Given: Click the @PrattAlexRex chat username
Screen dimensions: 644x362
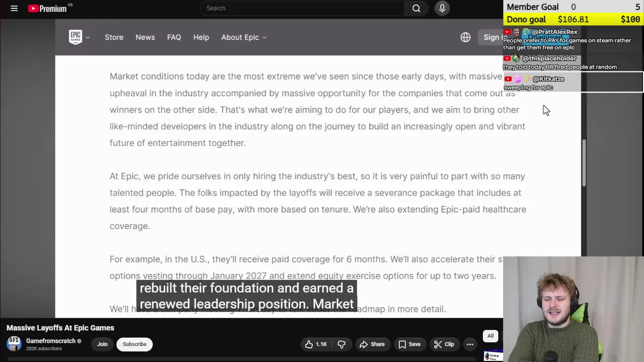Looking at the screenshot, I should (554, 32).
